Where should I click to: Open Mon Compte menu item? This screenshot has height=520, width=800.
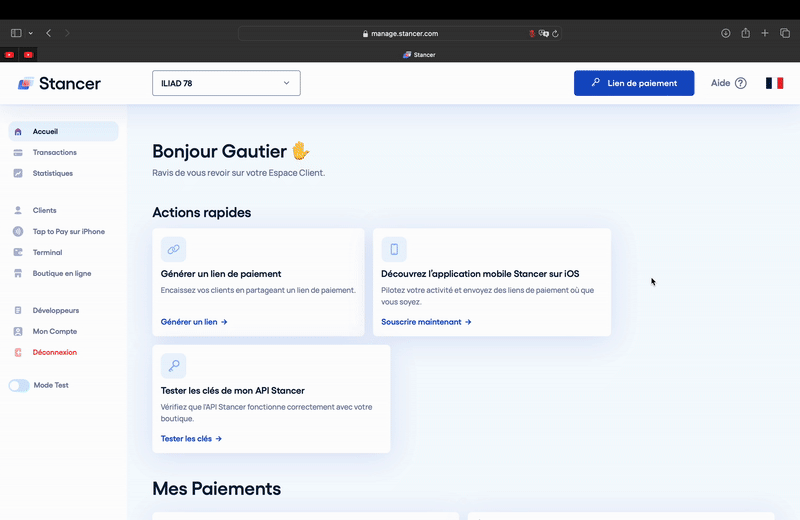[55, 331]
